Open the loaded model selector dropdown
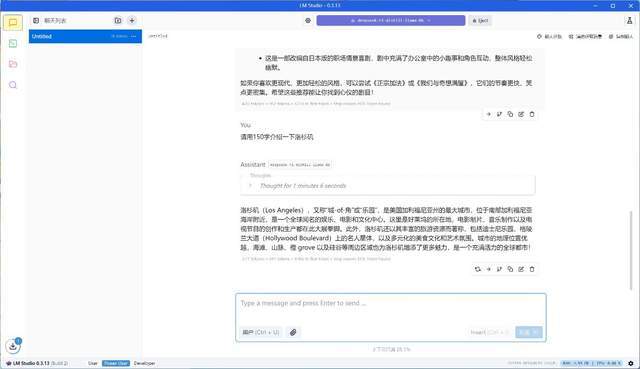640x369 pixels. click(391, 20)
